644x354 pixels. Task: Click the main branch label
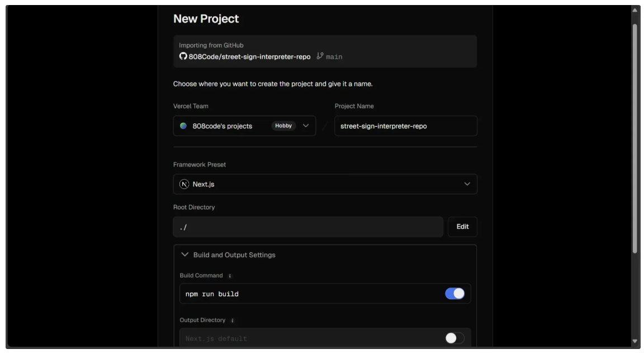(x=334, y=57)
